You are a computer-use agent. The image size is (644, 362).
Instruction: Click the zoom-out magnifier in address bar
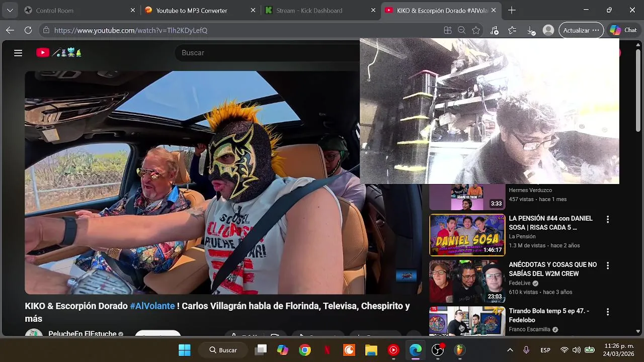[x=461, y=30]
